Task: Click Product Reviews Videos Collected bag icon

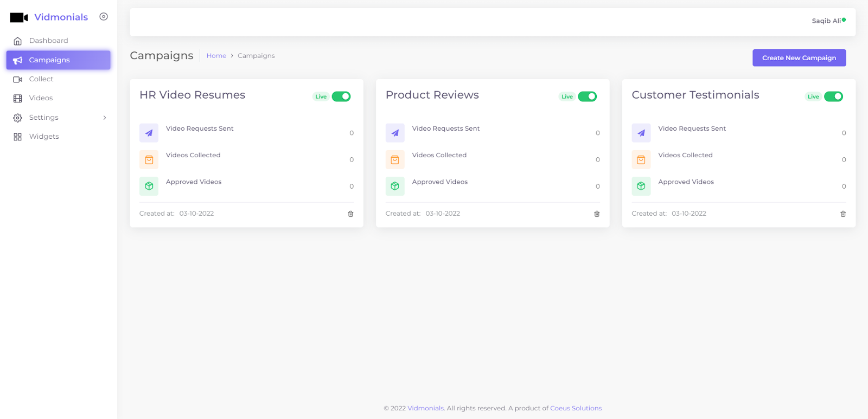Action: 395,160
